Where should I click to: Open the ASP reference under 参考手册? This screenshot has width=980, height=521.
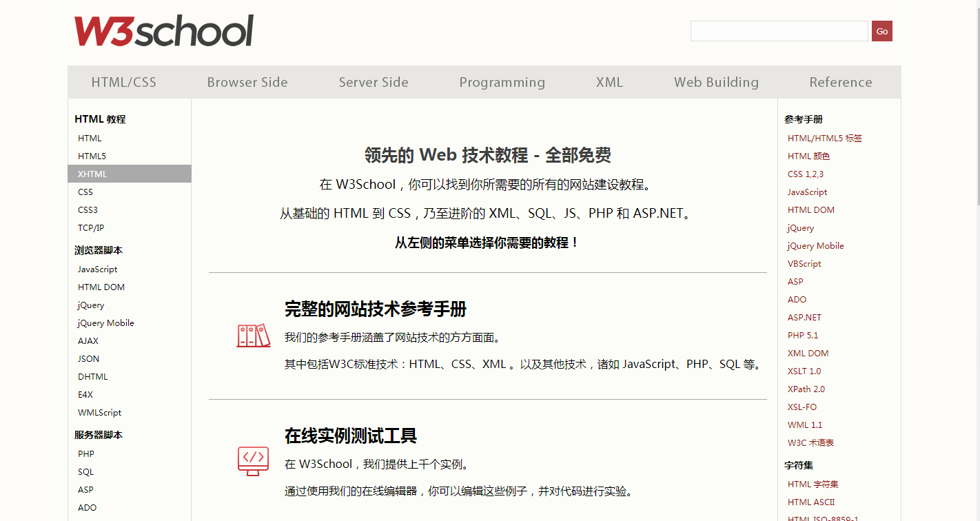(x=796, y=282)
